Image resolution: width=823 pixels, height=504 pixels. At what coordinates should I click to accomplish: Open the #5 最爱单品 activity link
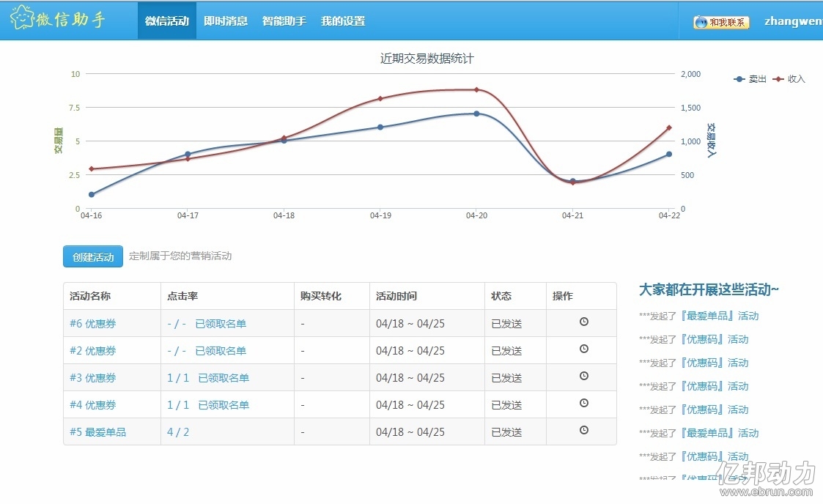(x=97, y=432)
